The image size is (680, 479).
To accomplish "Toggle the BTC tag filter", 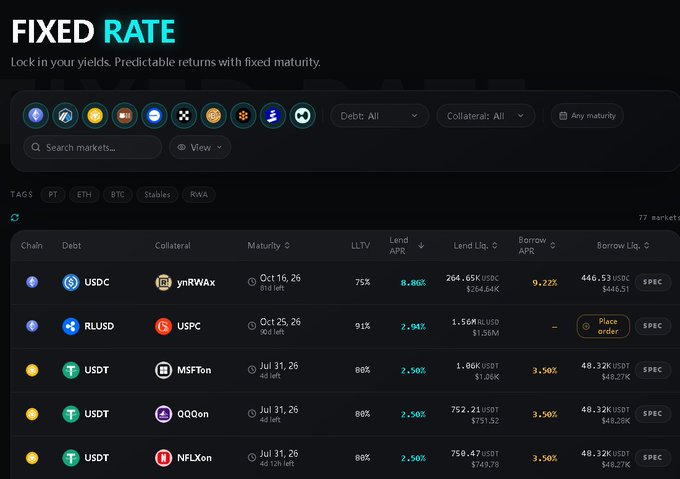I will point(118,195).
